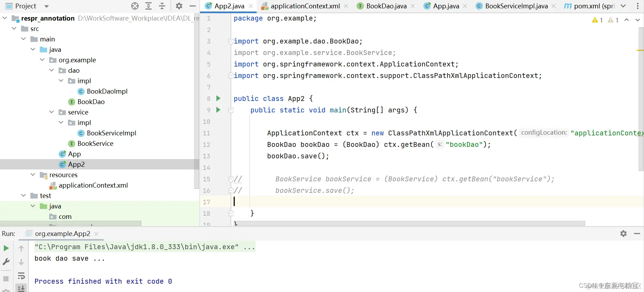Click the Expand All icon in Project panel
The image size is (644, 292).
(148, 6)
